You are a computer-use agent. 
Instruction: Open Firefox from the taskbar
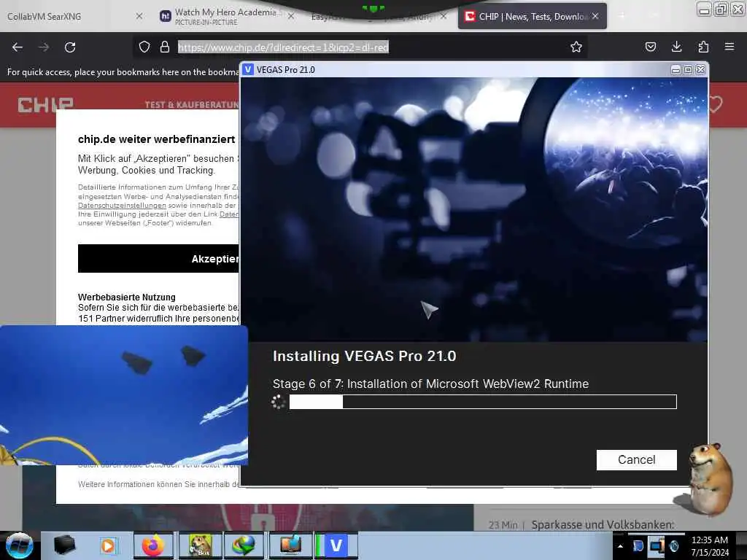(153, 545)
